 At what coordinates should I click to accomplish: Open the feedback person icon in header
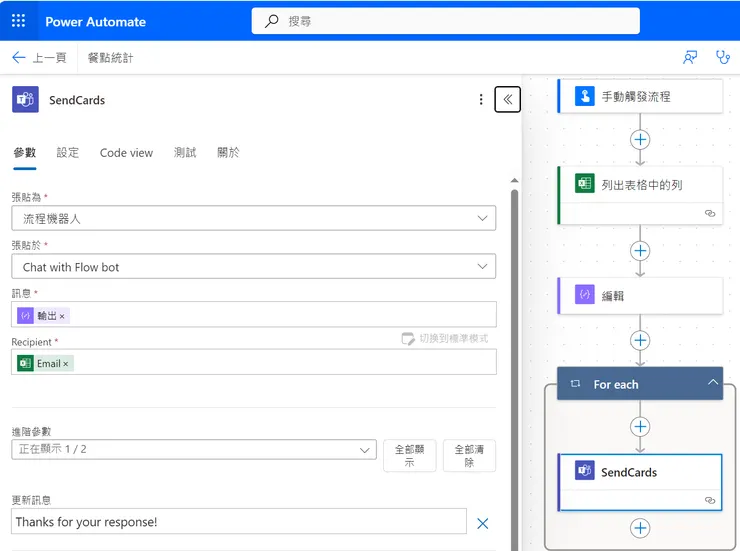(690, 58)
